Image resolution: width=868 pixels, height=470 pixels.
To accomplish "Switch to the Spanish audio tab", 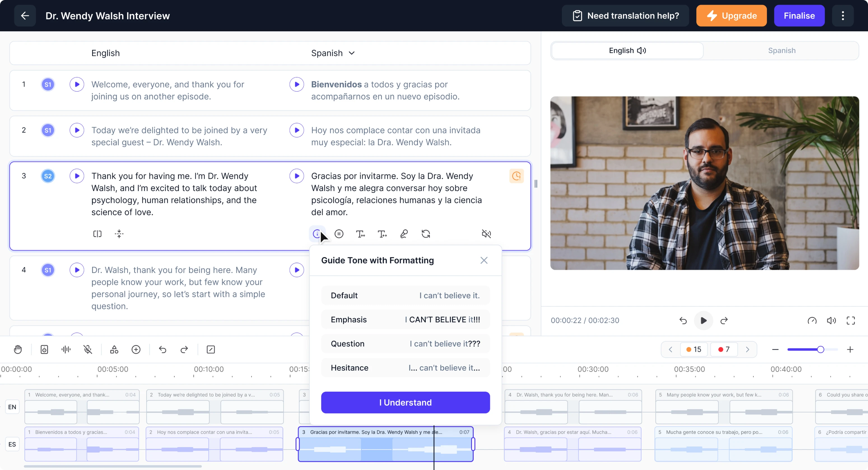I will (781, 51).
